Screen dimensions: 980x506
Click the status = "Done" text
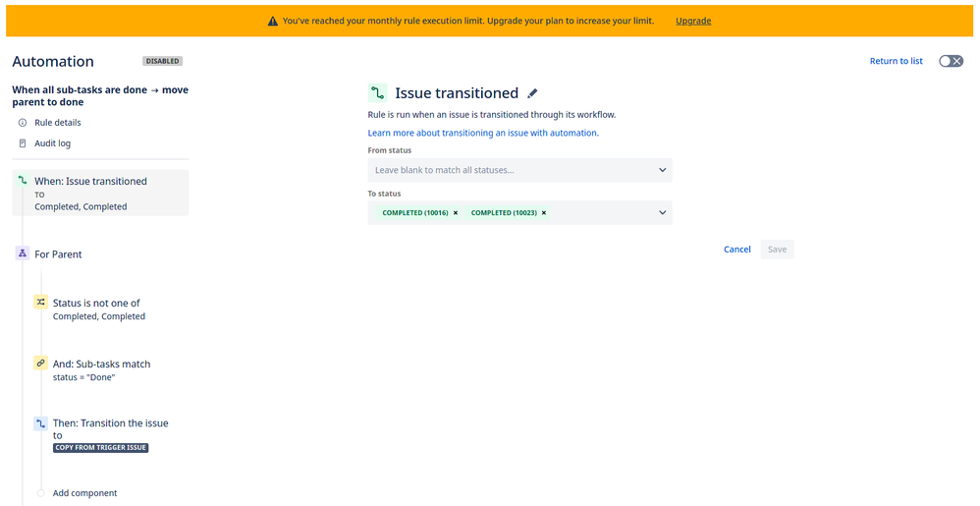click(83, 377)
